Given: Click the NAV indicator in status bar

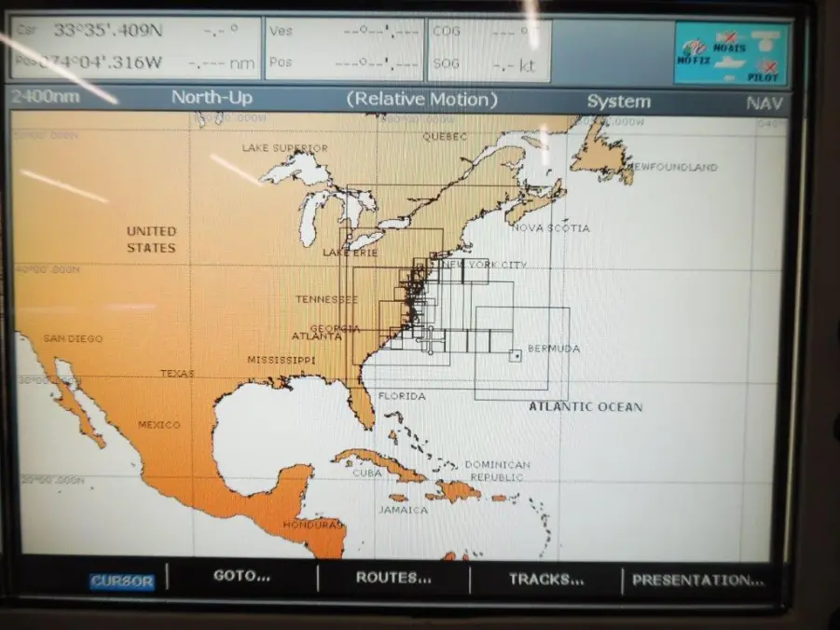Looking at the screenshot, I should (764, 103).
